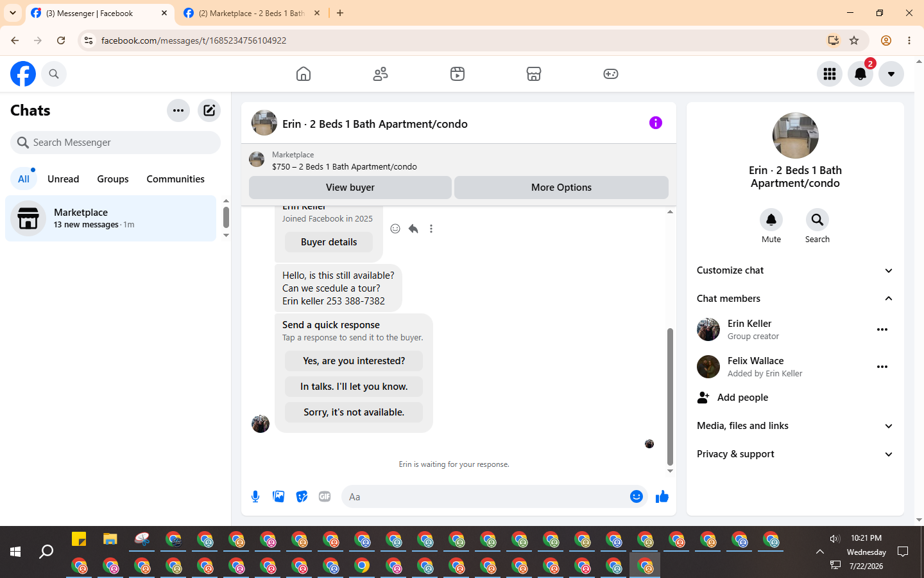The height and width of the screenshot is (578, 924).
Task: Open the tab search dropdown arrow
Action: (13, 13)
